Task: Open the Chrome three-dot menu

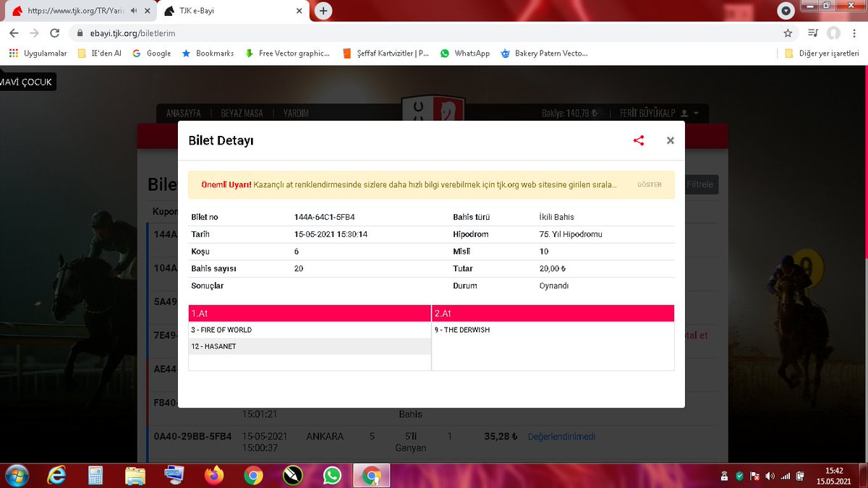Action: 854,33
